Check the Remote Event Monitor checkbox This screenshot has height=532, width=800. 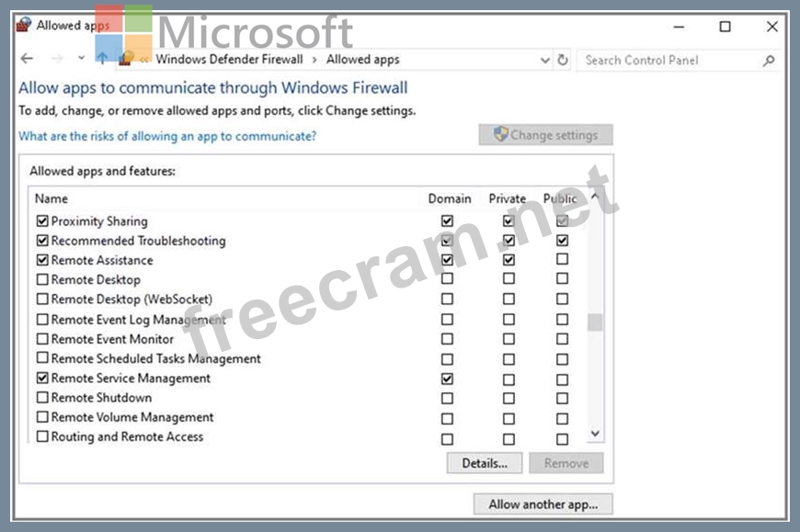42,339
